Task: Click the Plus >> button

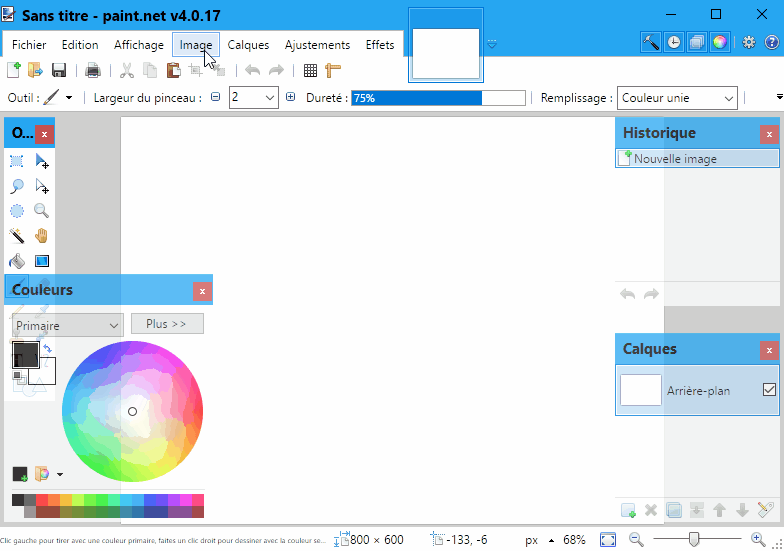Action: (x=167, y=324)
